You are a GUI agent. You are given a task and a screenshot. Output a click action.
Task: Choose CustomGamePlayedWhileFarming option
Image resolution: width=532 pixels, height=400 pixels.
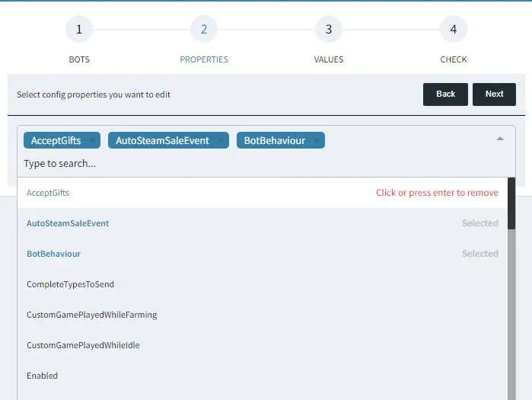263,315
